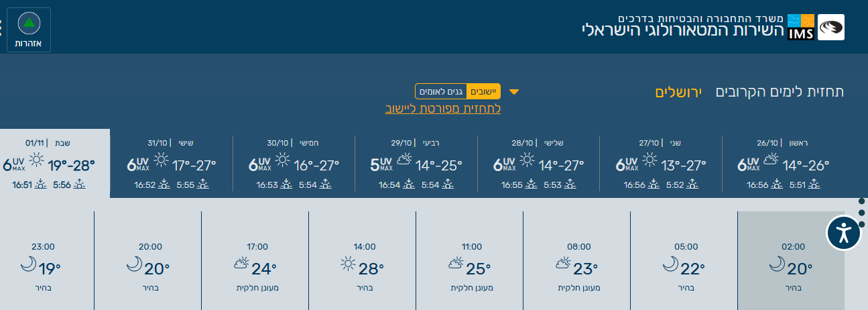Select the Monday 27/10 forecast tab

(660, 164)
